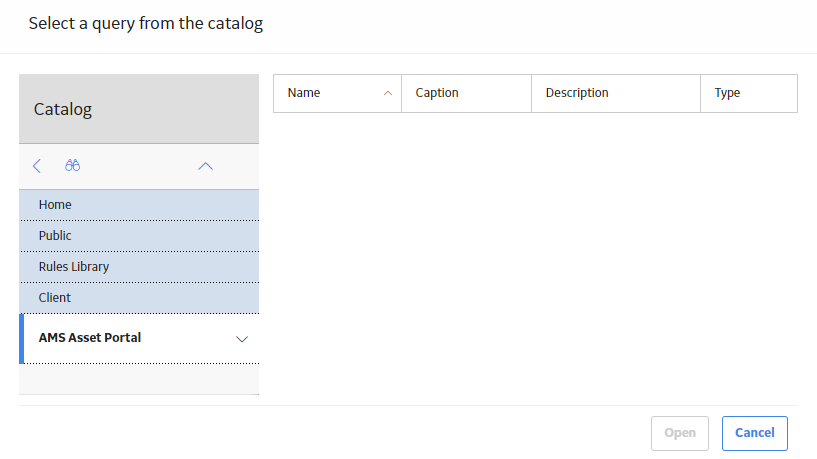Click the disabled Open button

[x=679, y=433]
